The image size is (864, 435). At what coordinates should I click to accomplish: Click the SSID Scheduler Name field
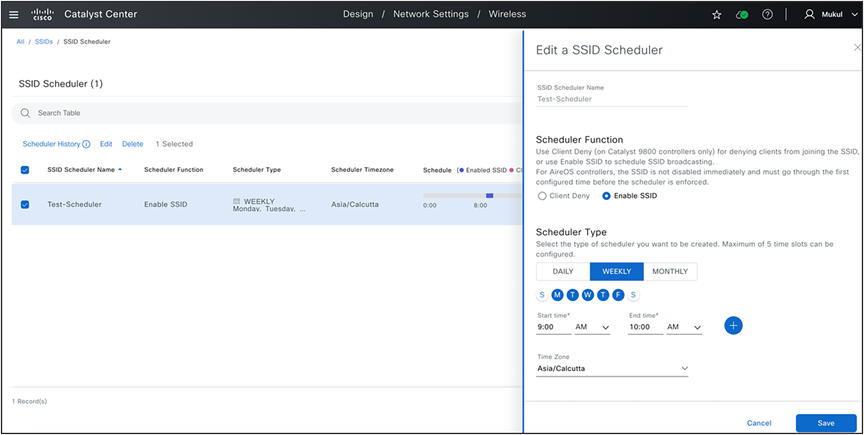[612, 100]
